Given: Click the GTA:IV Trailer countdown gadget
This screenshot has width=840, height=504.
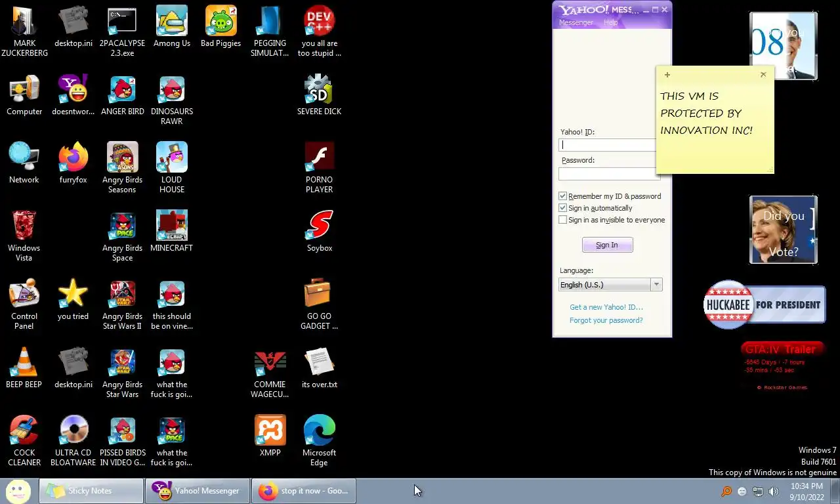Looking at the screenshot, I should click(x=782, y=366).
